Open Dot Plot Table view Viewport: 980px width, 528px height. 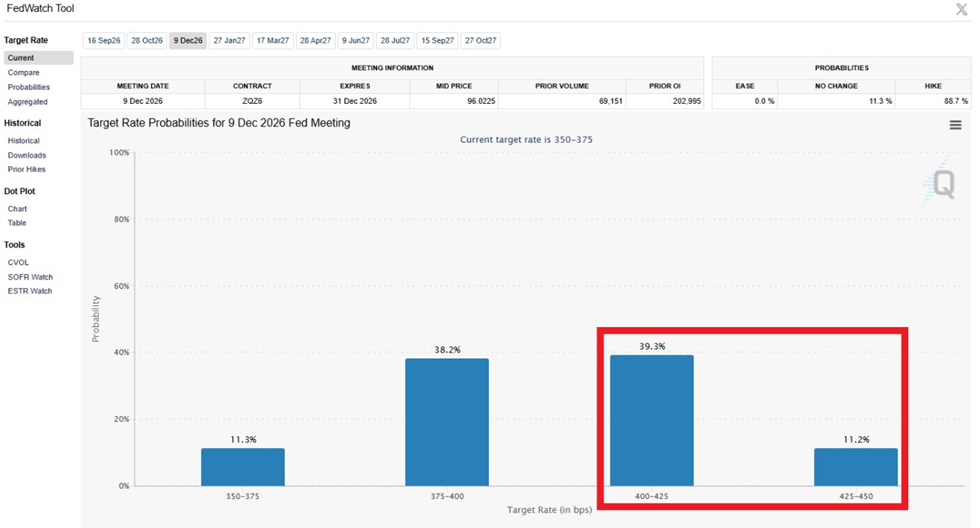click(x=17, y=223)
